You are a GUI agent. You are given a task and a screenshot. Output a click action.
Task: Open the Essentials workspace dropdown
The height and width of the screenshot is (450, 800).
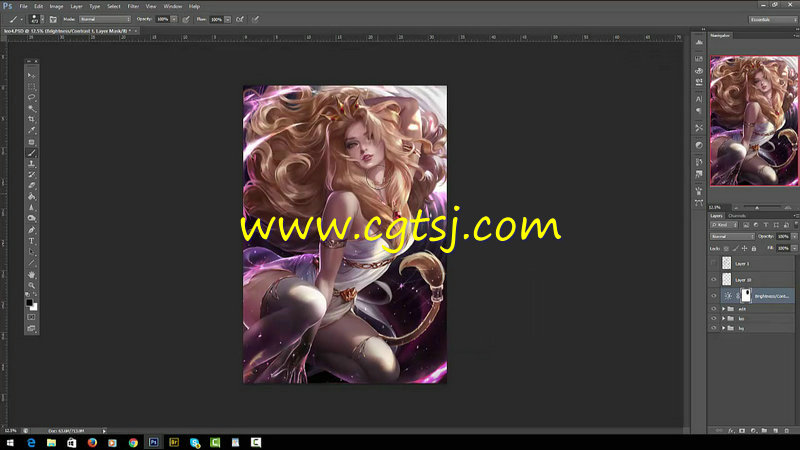click(x=773, y=19)
